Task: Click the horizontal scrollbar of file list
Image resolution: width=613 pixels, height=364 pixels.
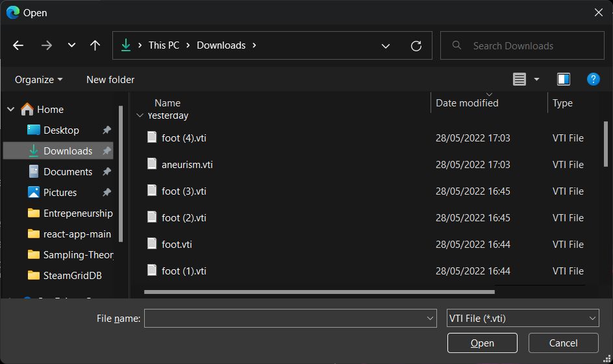Action: pyautogui.click(x=319, y=292)
